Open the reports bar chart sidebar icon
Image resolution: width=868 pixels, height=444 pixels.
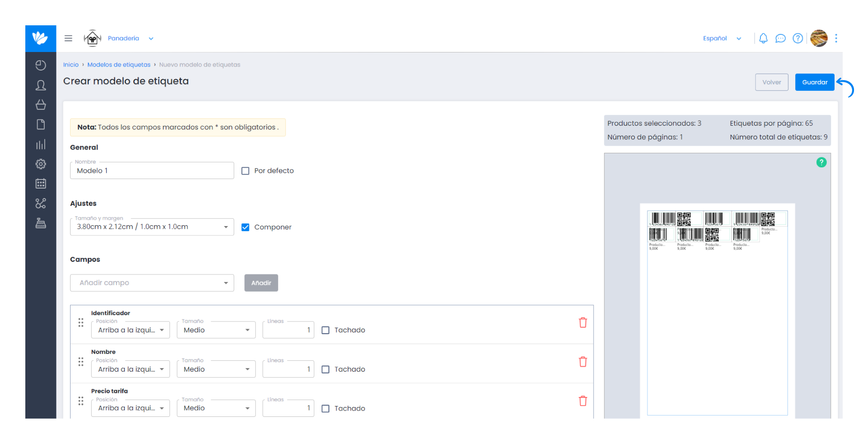(x=41, y=144)
